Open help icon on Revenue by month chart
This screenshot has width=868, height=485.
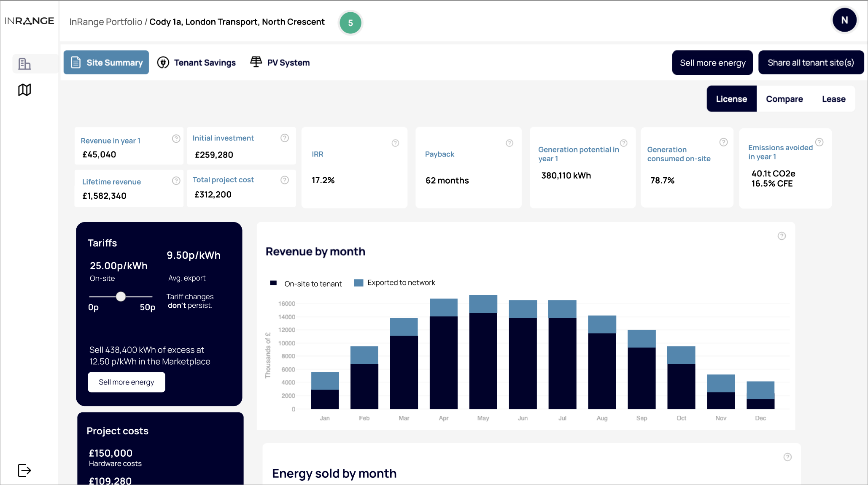click(782, 236)
